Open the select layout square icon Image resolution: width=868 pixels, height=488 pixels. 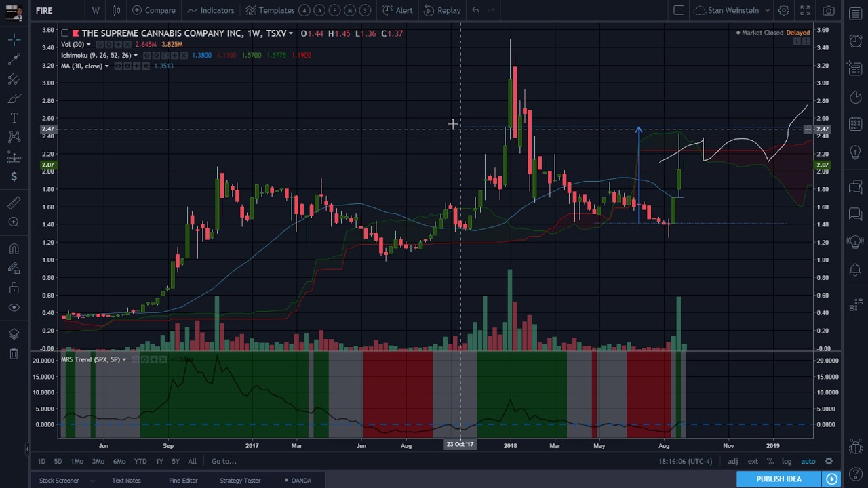tap(679, 10)
